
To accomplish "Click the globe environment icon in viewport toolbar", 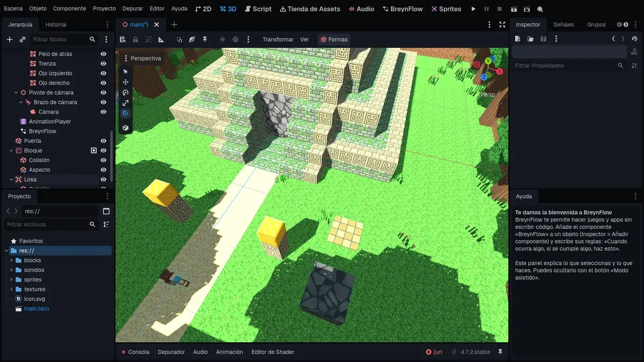I will click(x=235, y=39).
